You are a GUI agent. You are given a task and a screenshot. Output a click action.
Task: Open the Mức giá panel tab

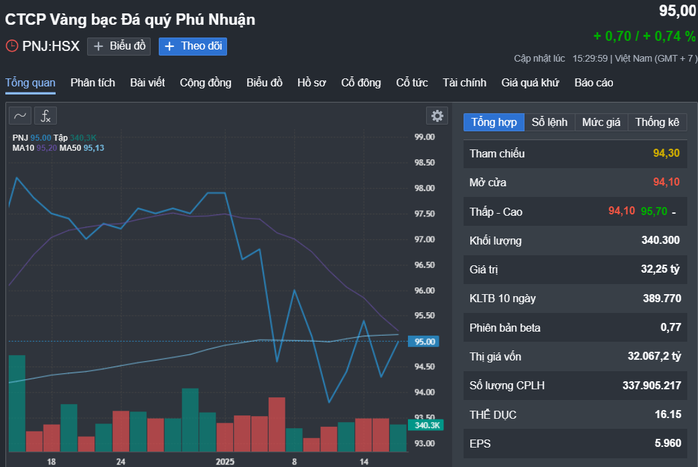tap(601, 122)
